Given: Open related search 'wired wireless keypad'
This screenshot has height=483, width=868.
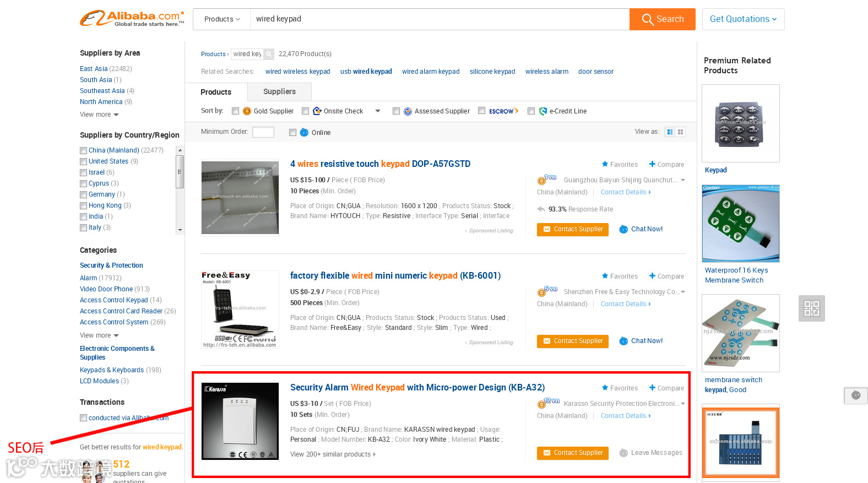Looking at the screenshot, I should (x=298, y=72).
